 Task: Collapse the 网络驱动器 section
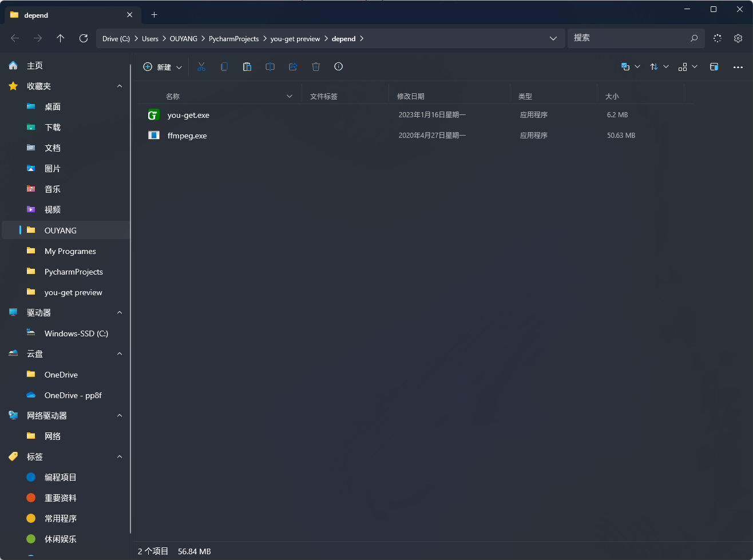(120, 416)
